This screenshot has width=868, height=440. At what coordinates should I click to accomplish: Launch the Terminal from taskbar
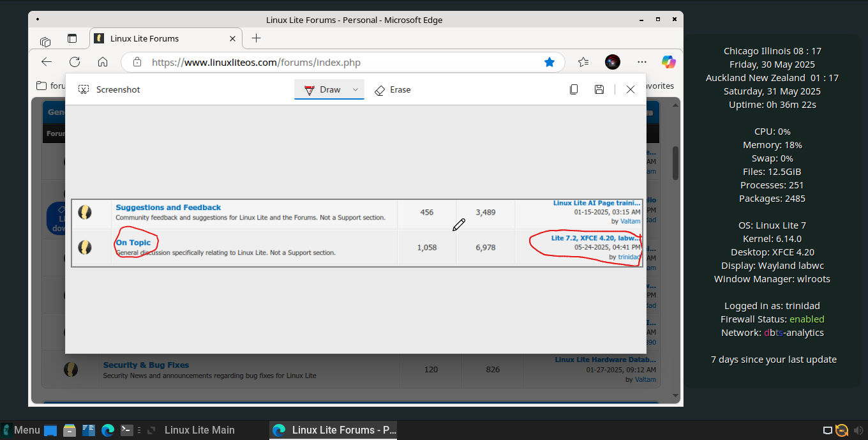point(127,430)
